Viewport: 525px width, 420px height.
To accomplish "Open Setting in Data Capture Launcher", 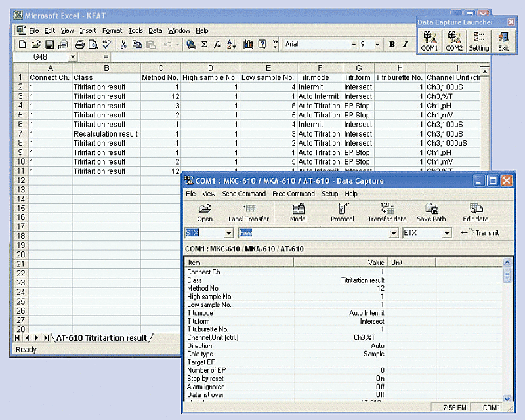I will [479, 41].
